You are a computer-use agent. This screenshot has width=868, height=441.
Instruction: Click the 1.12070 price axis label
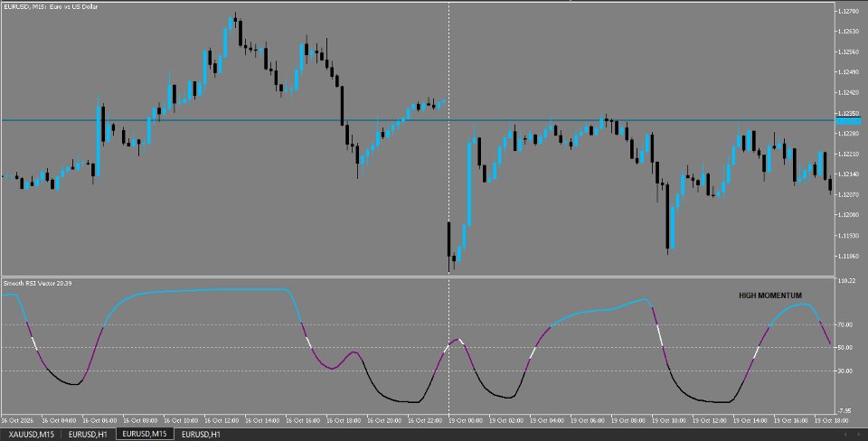pyautogui.click(x=849, y=195)
